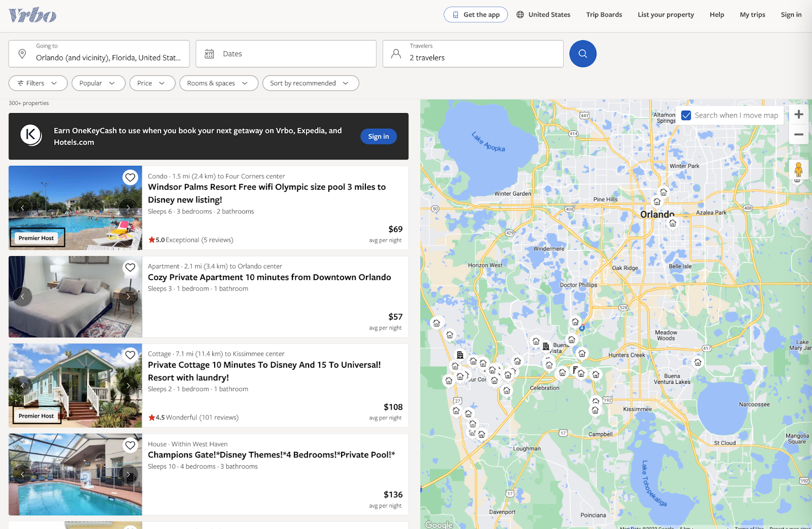Save Windsor Palms Resort listing with heart icon
Viewport: 812px width, 529px height.
(x=130, y=178)
